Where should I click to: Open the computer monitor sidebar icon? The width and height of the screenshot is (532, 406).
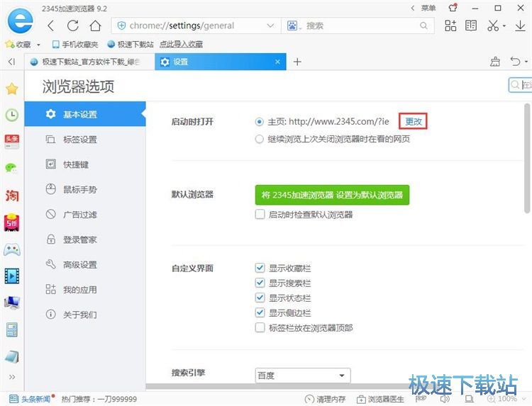point(12,303)
